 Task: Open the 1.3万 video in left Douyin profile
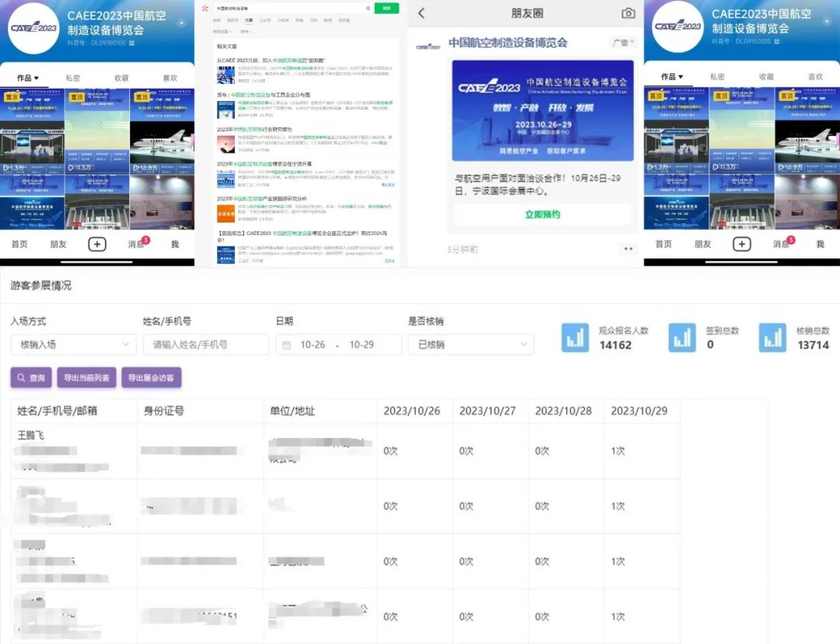(x=32, y=131)
